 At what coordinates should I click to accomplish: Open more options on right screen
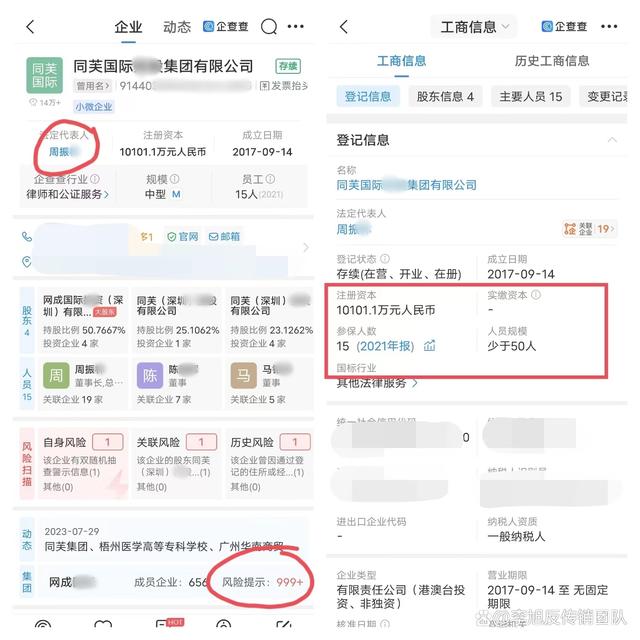(609, 27)
